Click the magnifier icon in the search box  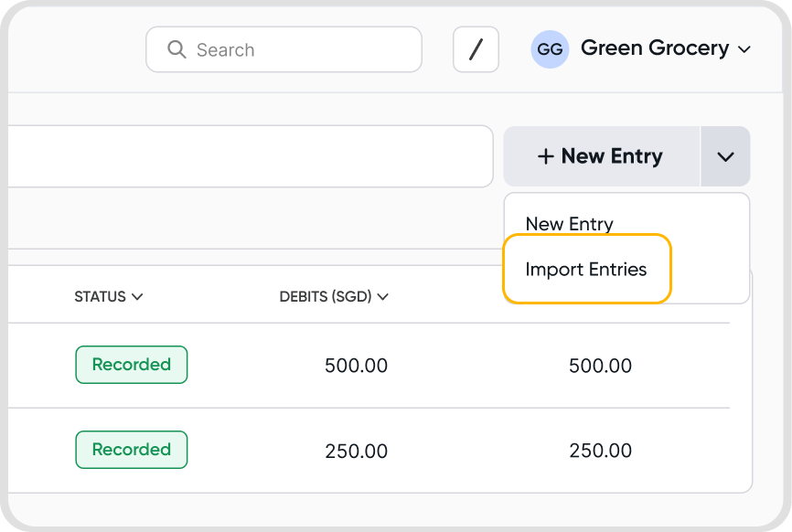coord(177,49)
